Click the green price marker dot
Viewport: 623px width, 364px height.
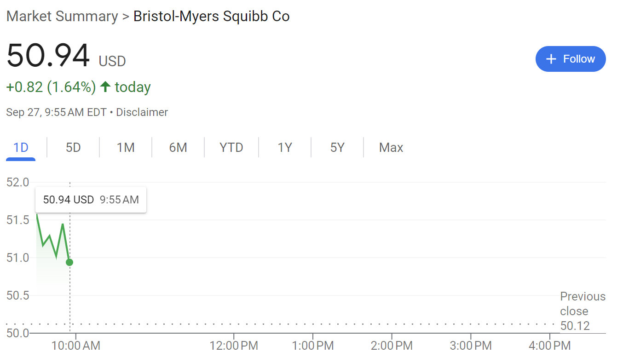click(x=69, y=262)
